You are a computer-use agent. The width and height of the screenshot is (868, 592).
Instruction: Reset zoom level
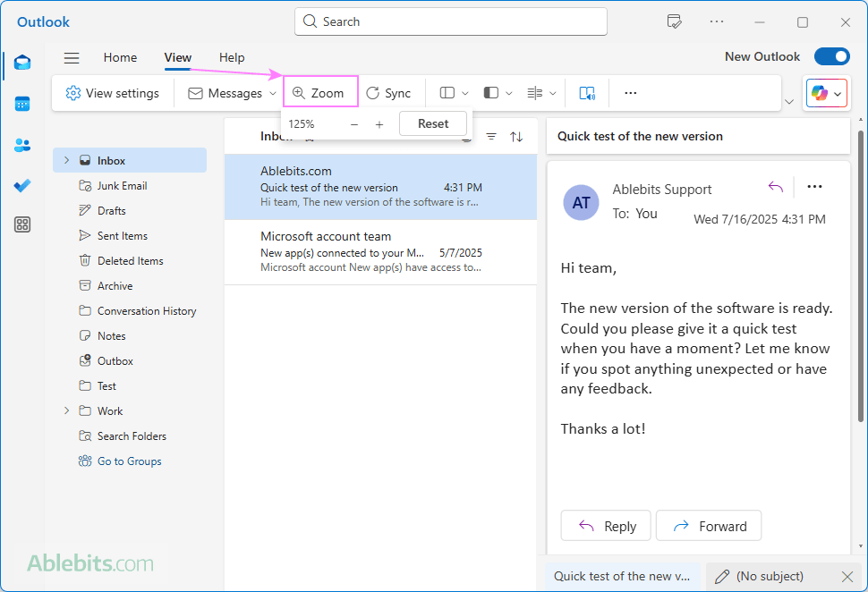433,124
